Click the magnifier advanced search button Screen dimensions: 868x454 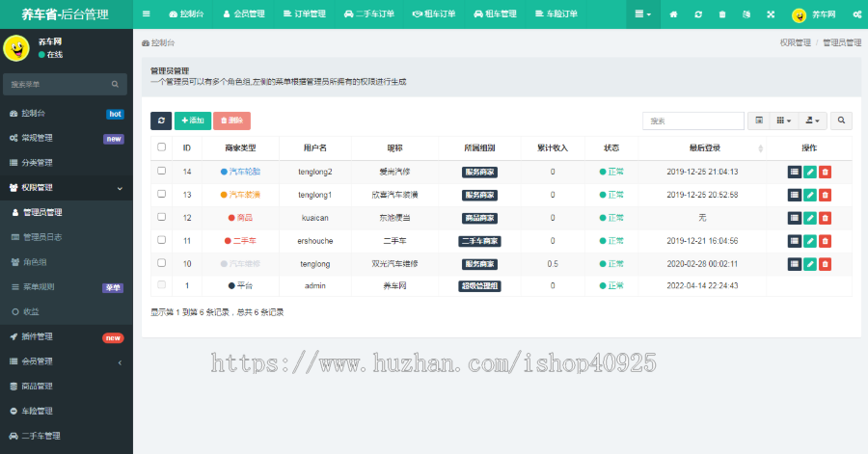(x=841, y=120)
